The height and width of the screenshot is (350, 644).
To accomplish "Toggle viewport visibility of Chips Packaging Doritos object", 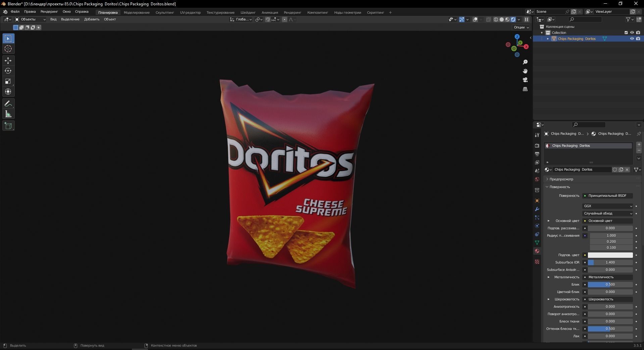I will pyautogui.click(x=632, y=39).
